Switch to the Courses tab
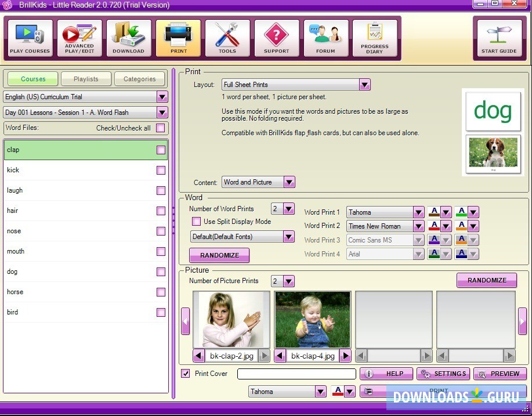 (x=33, y=79)
